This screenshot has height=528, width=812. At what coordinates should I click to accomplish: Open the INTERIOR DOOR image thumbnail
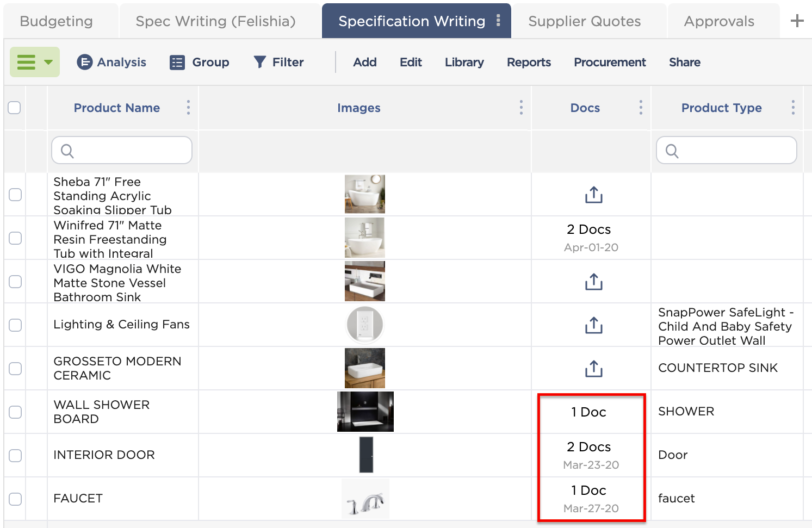(366, 455)
